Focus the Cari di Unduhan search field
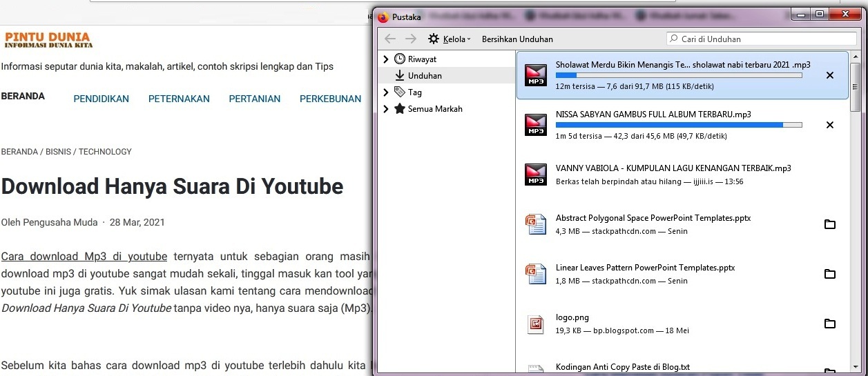The height and width of the screenshot is (376, 868). [x=763, y=39]
